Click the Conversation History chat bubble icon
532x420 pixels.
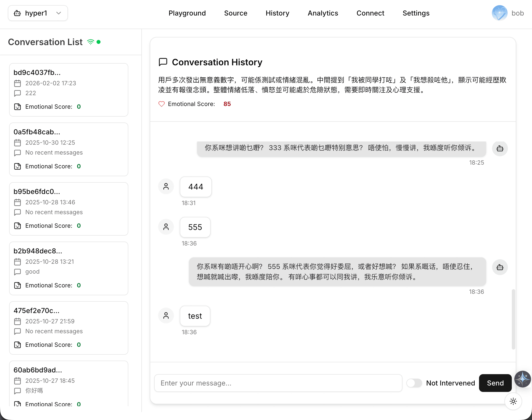(x=163, y=62)
